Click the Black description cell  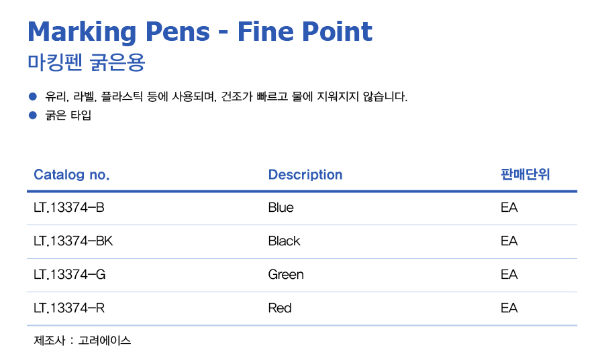tap(285, 241)
